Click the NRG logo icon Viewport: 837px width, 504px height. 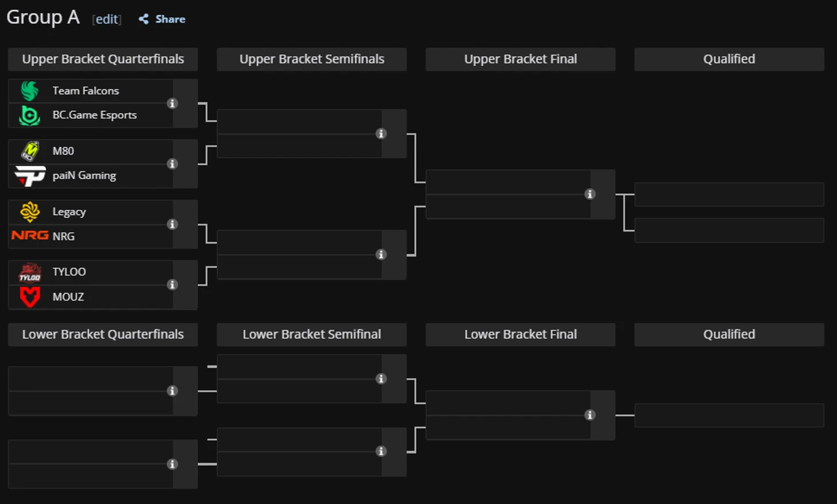click(30, 236)
